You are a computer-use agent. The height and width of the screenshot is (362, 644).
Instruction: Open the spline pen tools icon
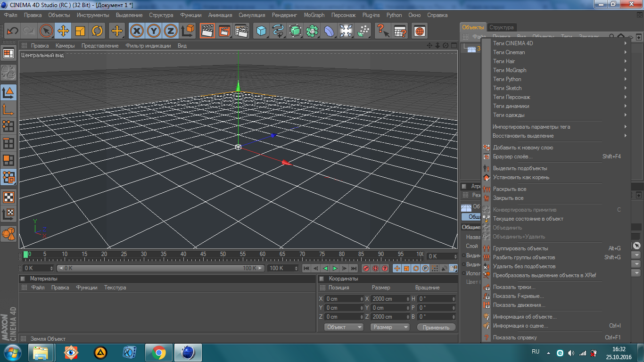pos(278,31)
